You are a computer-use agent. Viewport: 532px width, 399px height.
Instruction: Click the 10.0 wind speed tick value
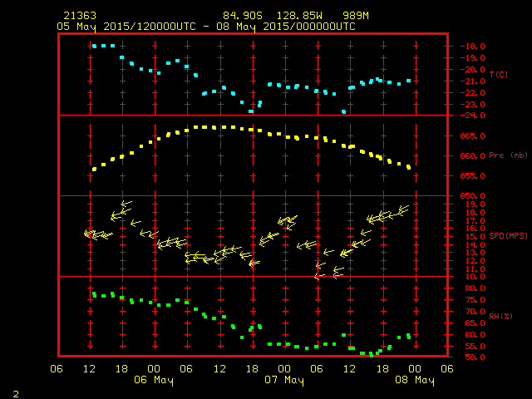click(475, 277)
